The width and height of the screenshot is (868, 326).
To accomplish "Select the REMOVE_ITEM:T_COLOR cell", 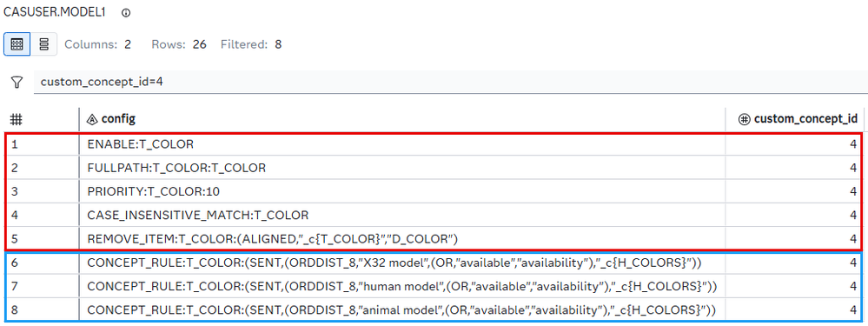I will (402, 239).
